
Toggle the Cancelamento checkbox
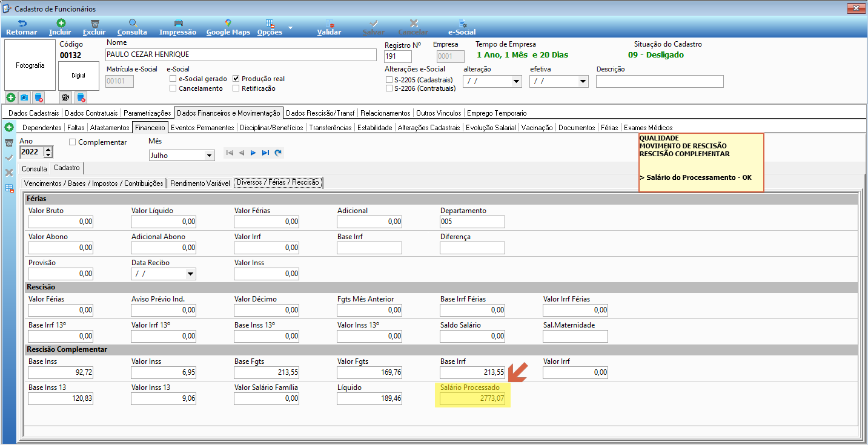(173, 88)
